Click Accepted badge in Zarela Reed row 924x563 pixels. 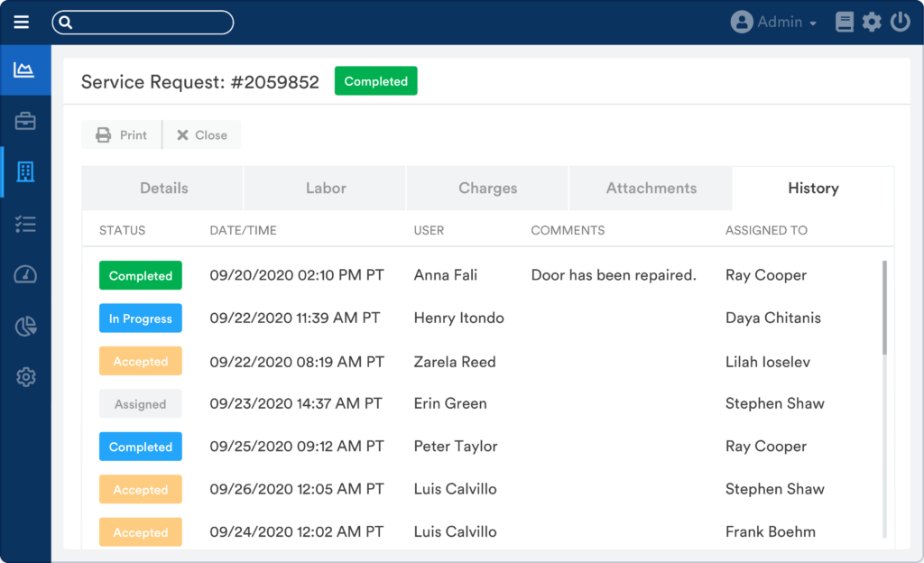tap(140, 361)
